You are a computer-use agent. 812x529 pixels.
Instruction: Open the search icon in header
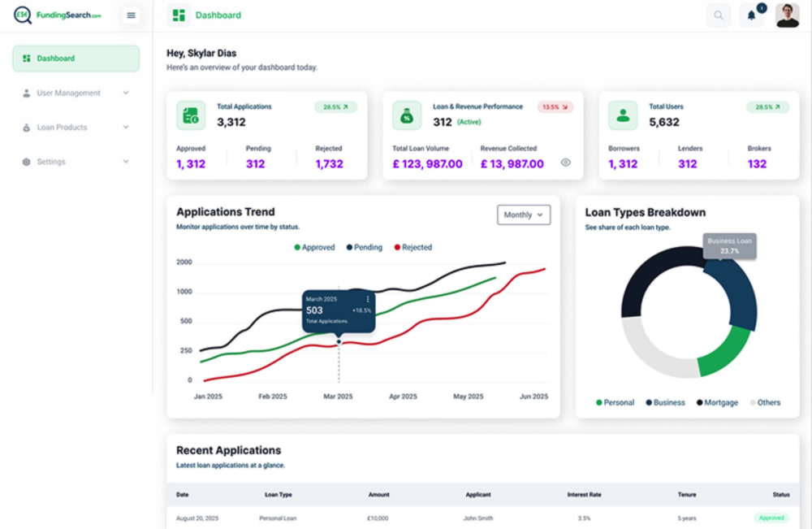coord(719,15)
